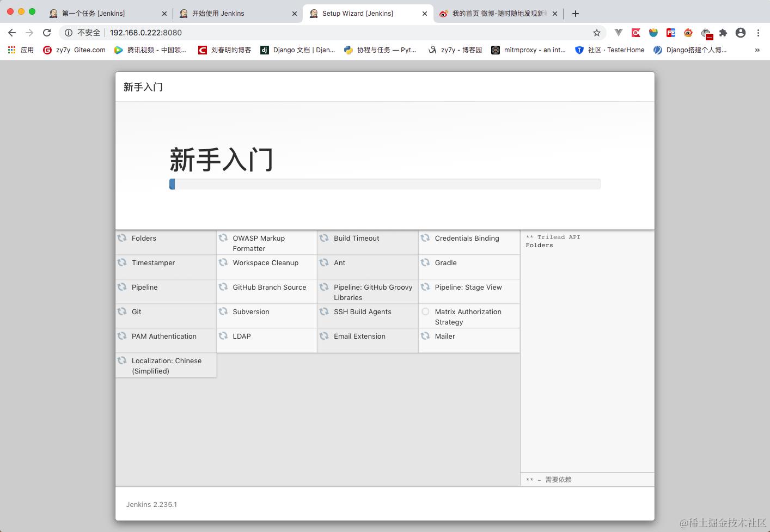Close the 开始使用 Jenkins tab
Image resolution: width=770 pixels, height=532 pixels.
pyautogui.click(x=295, y=14)
